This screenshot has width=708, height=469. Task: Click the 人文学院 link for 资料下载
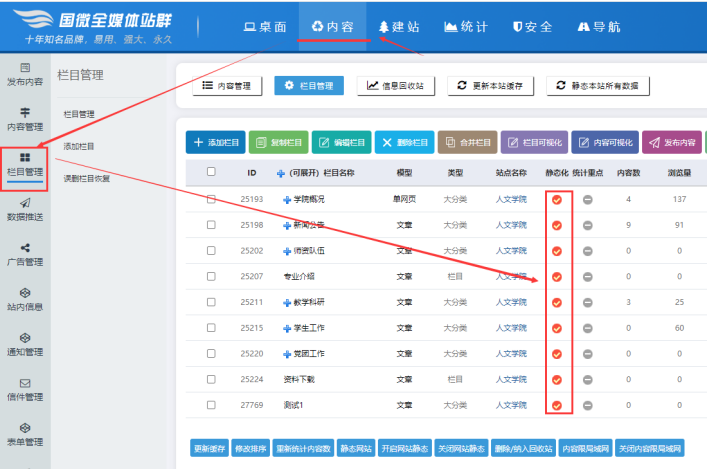[510, 379]
